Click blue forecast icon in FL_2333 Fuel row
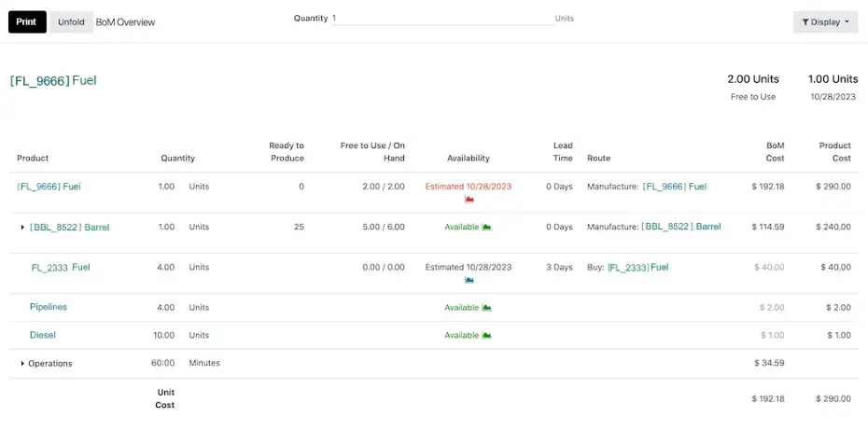This screenshot has height=445, width=868. (x=469, y=279)
